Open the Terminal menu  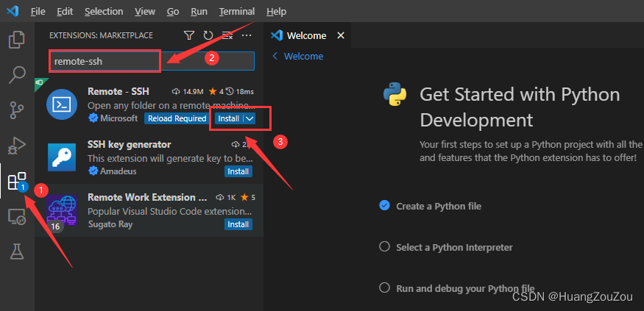(x=237, y=12)
